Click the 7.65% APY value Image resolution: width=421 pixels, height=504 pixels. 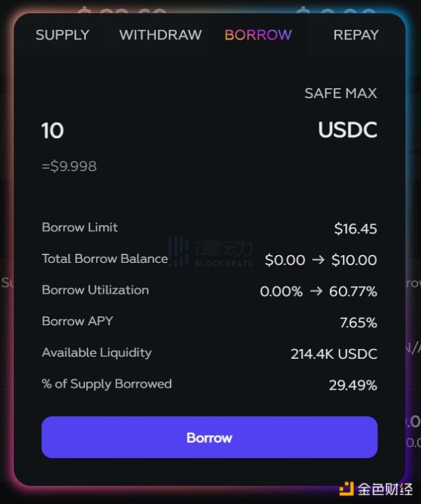[358, 322]
